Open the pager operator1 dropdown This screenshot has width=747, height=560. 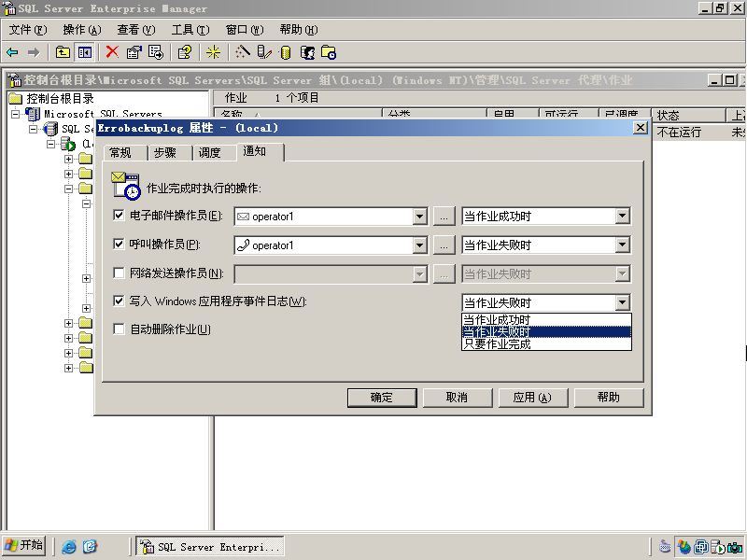[419, 245]
